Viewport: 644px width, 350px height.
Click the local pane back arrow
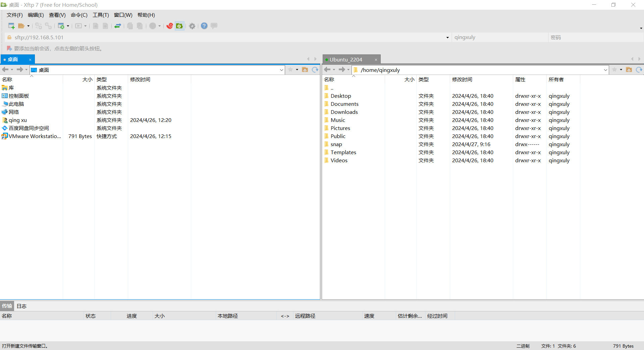pyautogui.click(x=5, y=70)
